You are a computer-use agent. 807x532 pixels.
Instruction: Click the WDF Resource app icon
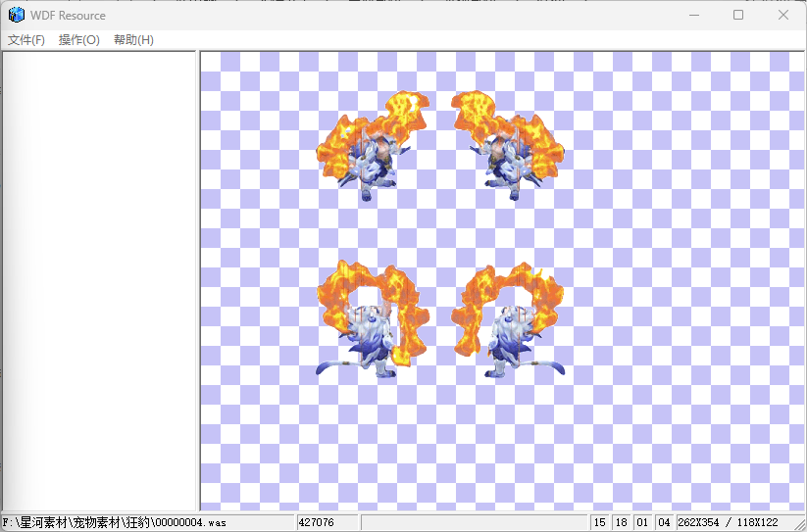click(17, 15)
